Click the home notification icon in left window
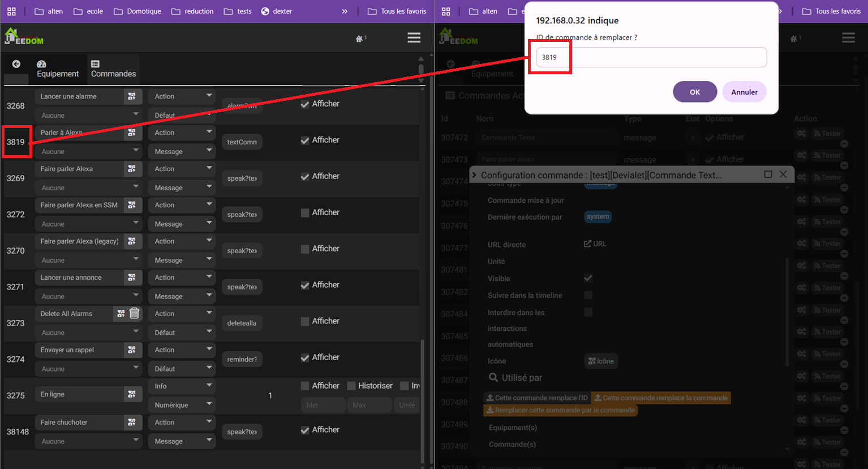 pos(360,39)
